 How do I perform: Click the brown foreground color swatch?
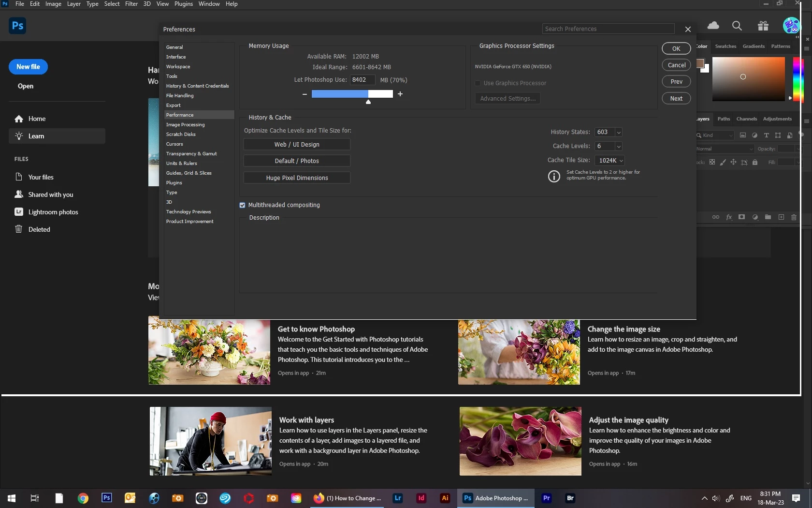click(700, 63)
